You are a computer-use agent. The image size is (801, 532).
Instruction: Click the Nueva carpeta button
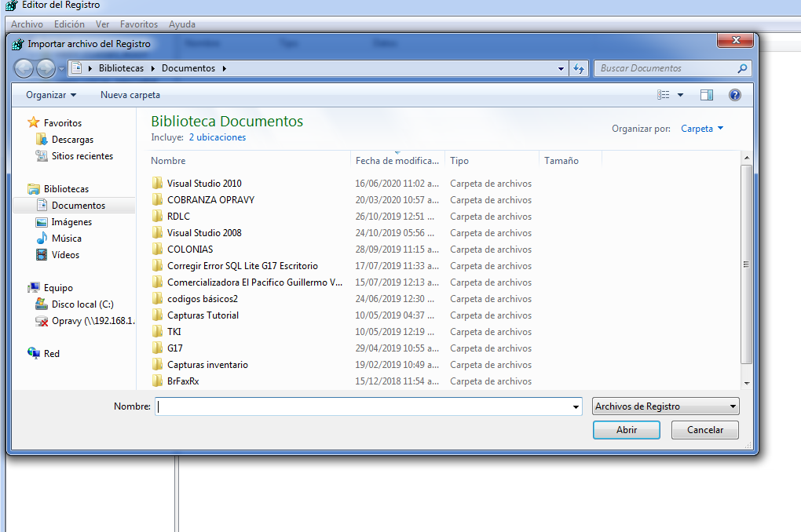tap(130, 95)
